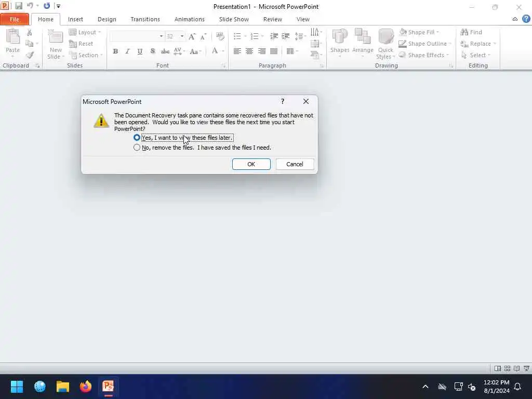Open the Shape Fill dropdown
532x399 pixels.
point(419,32)
